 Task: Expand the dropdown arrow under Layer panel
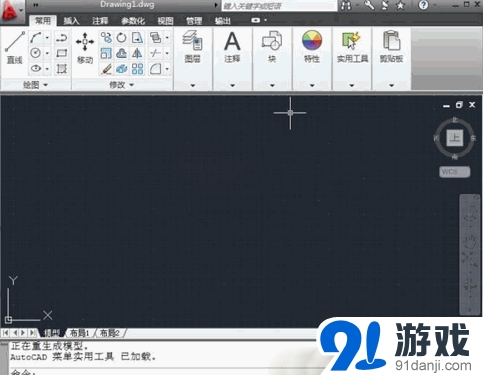tap(193, 85)
